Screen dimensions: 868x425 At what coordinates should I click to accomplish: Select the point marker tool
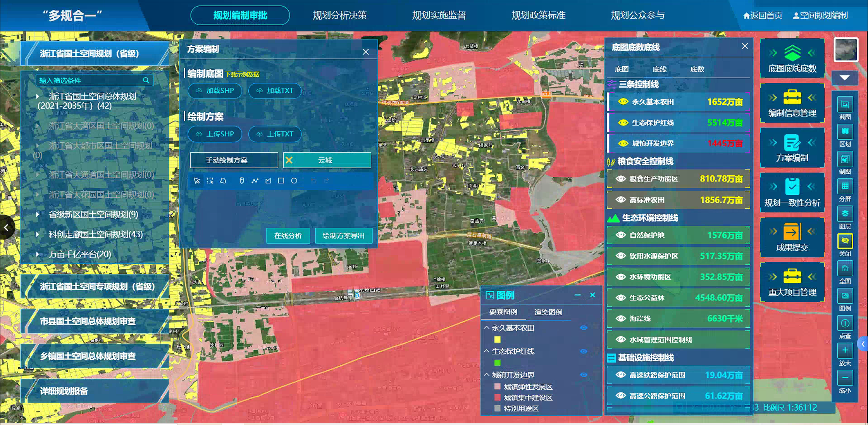[x=241, y=181]
